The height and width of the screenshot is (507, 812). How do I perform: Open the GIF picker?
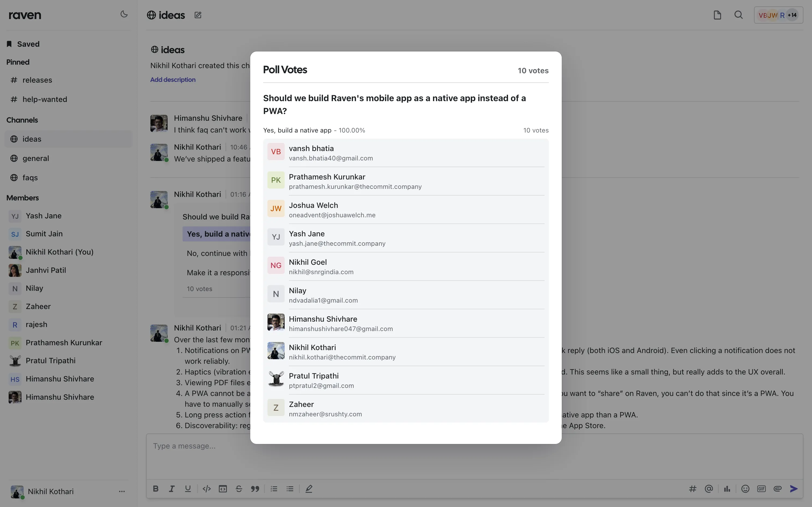tap(762, 488)
